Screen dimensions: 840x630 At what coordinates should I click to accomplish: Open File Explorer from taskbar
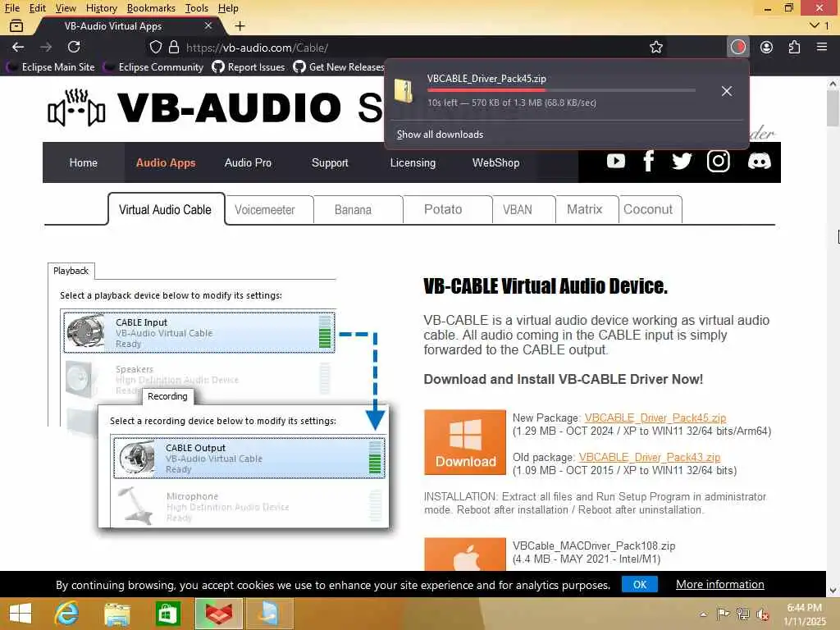(x=116, y=614)
